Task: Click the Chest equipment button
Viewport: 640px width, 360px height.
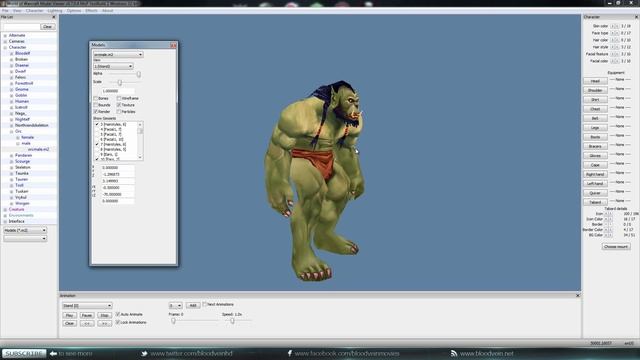Action: [595, 109]
